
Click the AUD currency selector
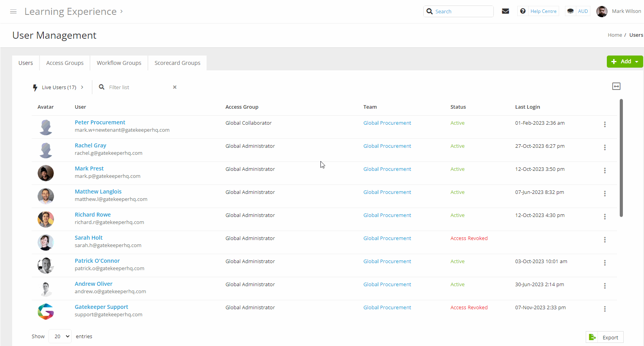[x=577, y=11]
